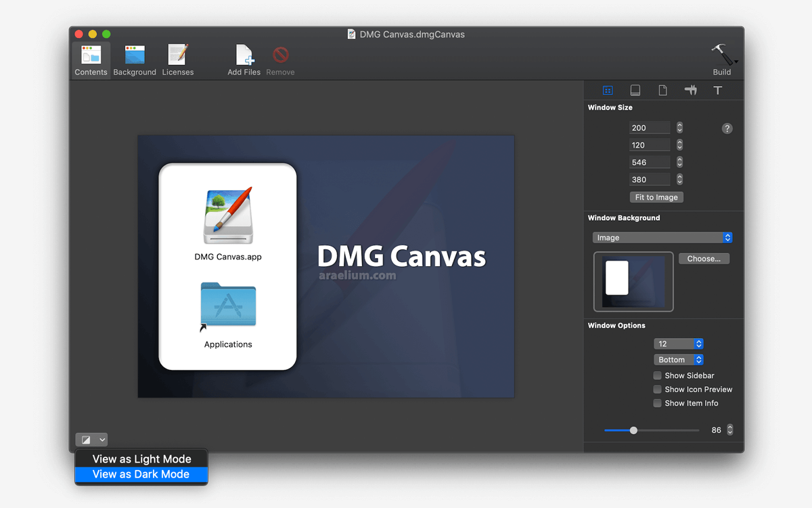Open the appearance mode dropdown chevron

click(101, 440)
